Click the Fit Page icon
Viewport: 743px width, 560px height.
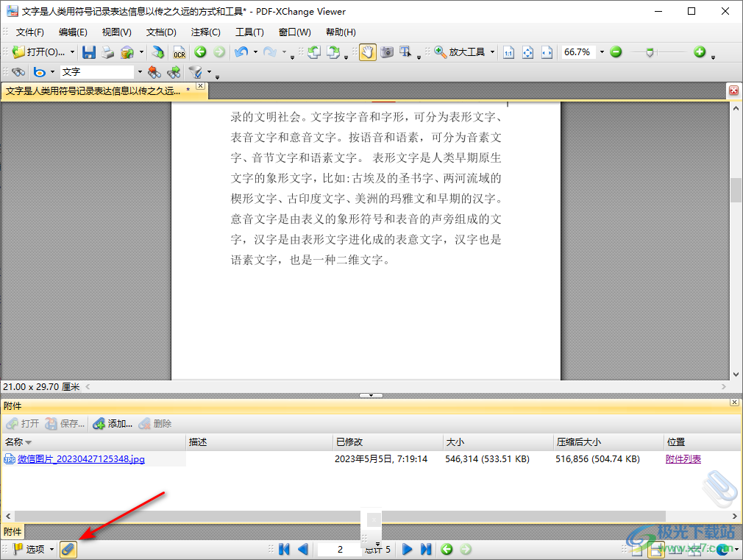pyautogui.click(x=528, y=52)
